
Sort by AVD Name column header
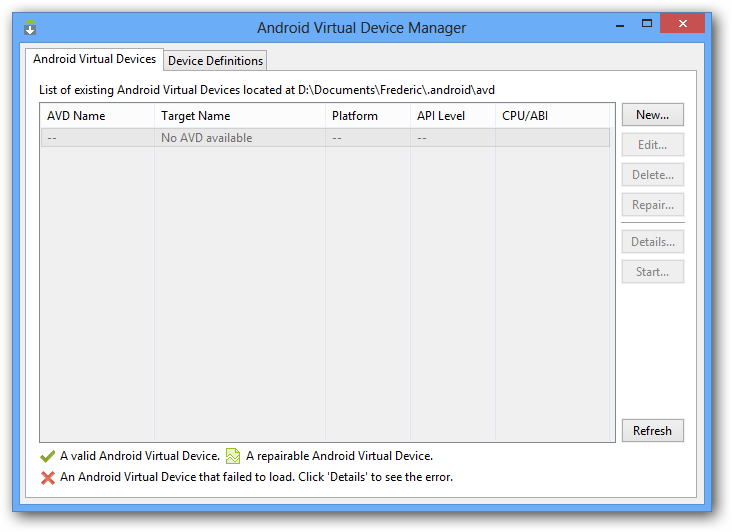coord(97,116)
